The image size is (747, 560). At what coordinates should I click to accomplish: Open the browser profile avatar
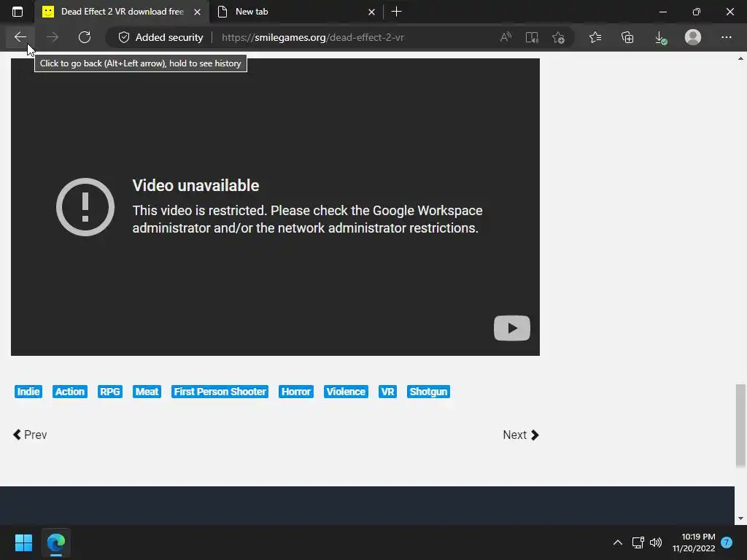[693, 37]
